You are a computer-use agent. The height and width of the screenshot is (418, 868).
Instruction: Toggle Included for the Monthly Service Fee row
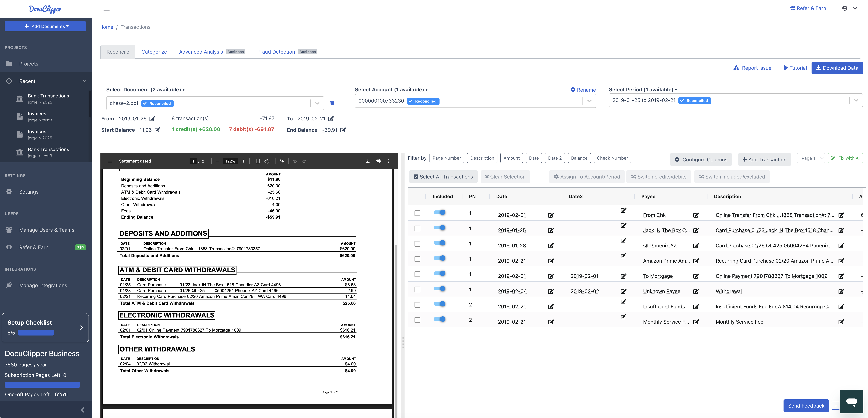point(439,319)
